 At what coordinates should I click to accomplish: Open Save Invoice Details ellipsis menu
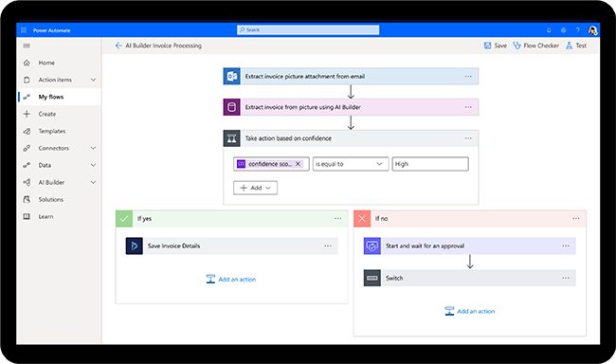click(328, 246)
